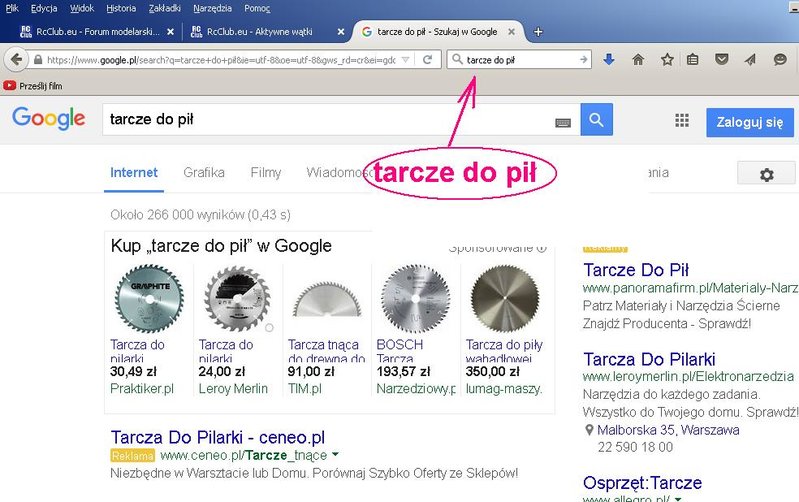
Task: Open the chat smiley icon in toolbar
Action: pos(780,60)
